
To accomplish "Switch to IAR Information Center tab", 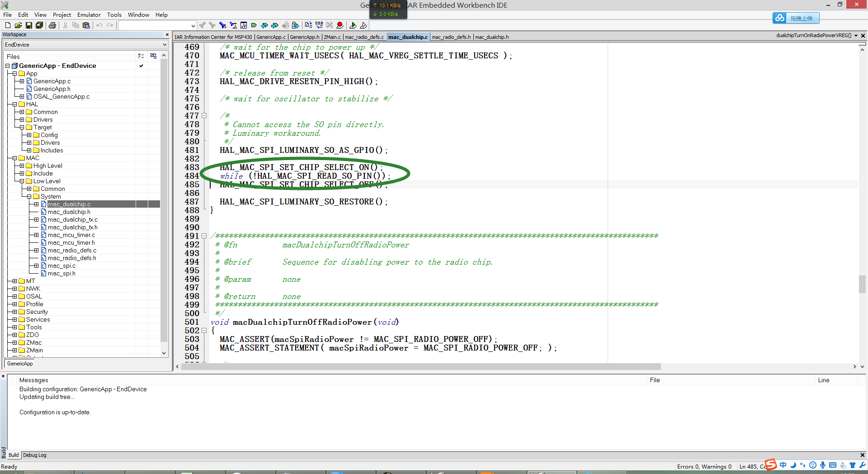I will point(213,37).
